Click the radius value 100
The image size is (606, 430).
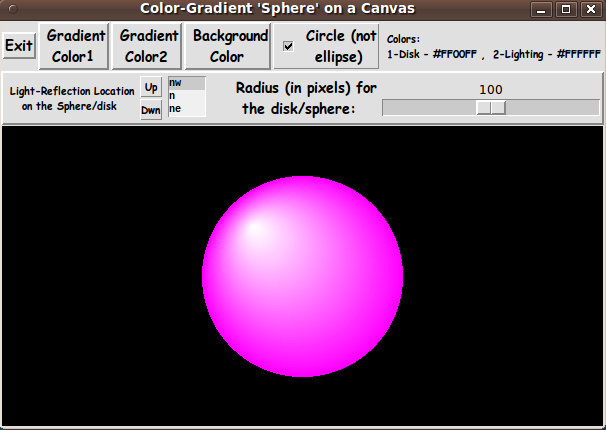(491, 90)
